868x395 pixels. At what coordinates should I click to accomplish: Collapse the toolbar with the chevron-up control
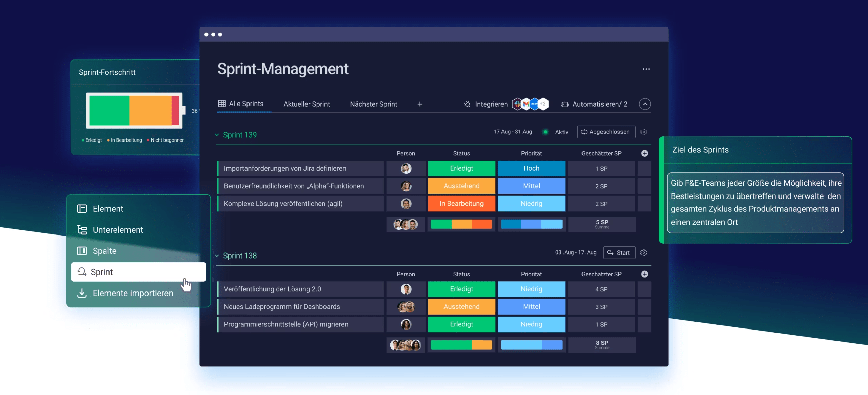[x=645, y=104]
